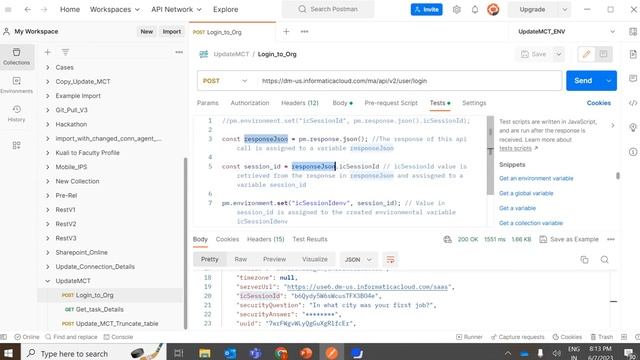
Task: Click the network globe icon beside 200 OK
Action: 447,239
